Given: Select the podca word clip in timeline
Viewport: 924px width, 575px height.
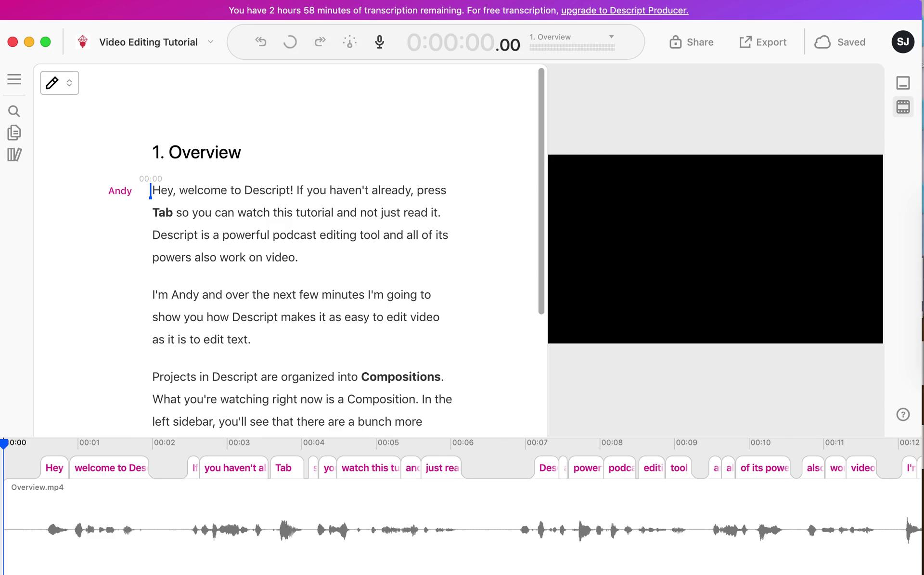Looking at the screenshot, I should pos(621,468).
